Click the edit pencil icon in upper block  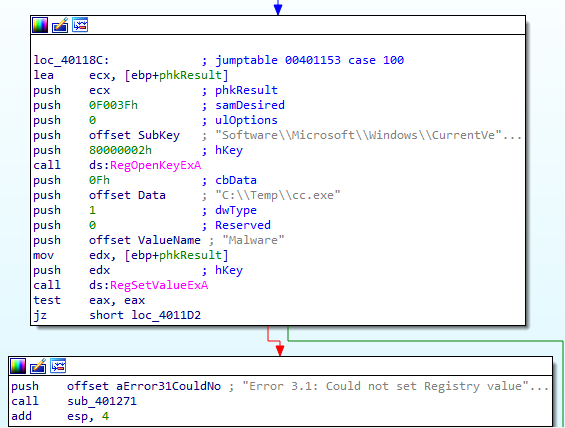click(60, 25)
